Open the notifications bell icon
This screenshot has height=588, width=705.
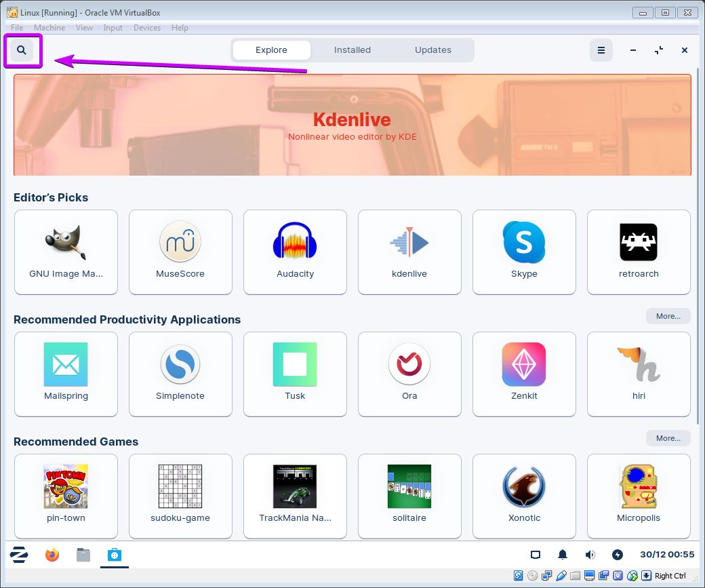click(563, 555)
